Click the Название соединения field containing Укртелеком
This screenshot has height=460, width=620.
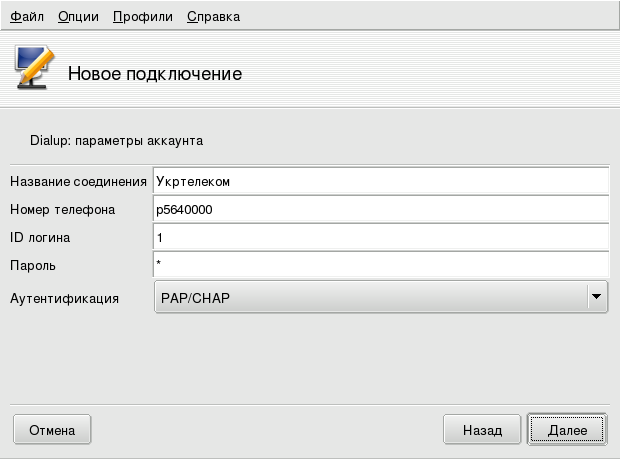pos(380,181)
